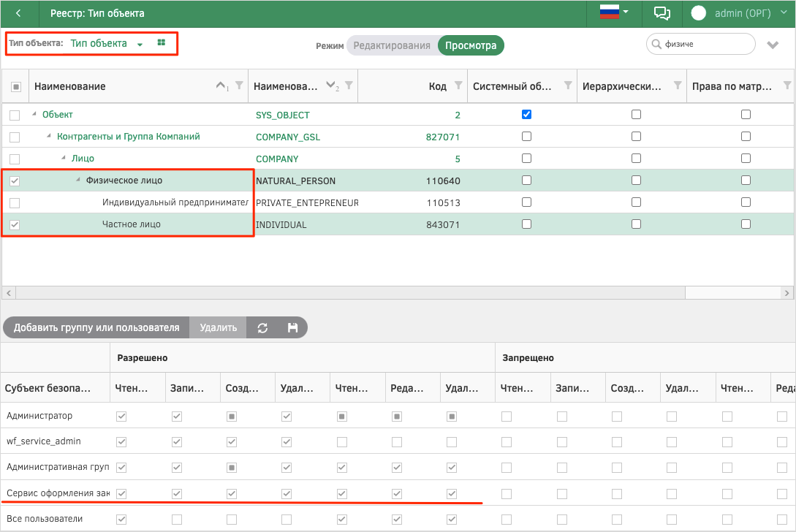Open the Russian flag language selector

point(614,12)
